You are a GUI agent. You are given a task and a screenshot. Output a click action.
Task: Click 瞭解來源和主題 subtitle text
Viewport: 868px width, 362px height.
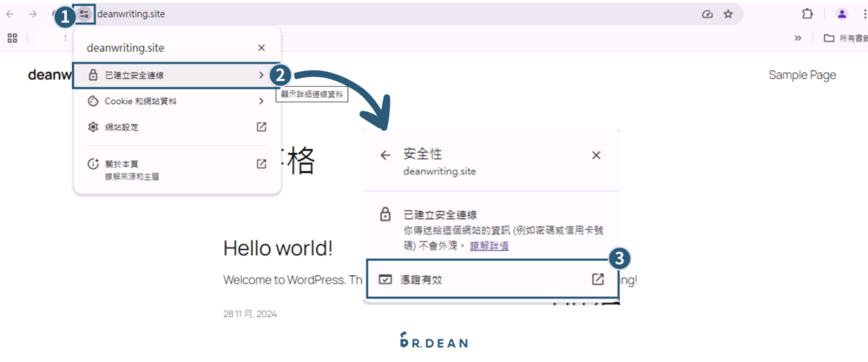tap(132, 177)
